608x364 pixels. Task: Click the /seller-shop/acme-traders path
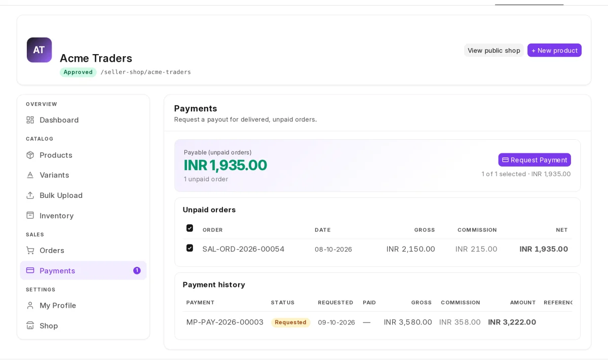click(146, 72)
